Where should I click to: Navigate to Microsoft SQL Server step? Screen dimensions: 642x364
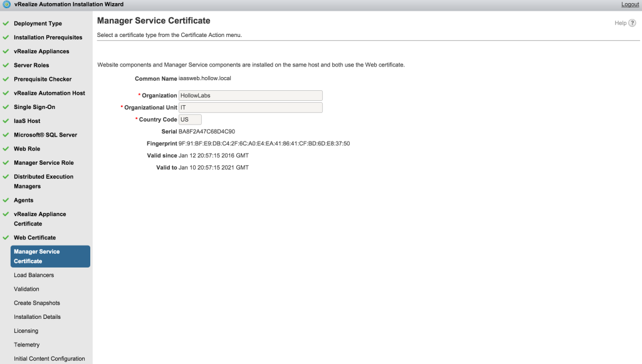pyautogui.click(x=45, y=135)
